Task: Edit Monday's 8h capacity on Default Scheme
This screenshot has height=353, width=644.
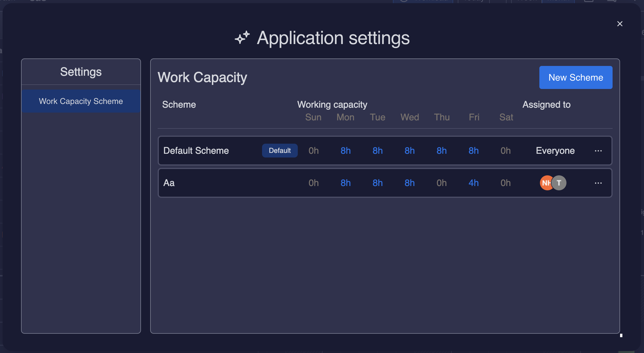Action: click(345, 150)
